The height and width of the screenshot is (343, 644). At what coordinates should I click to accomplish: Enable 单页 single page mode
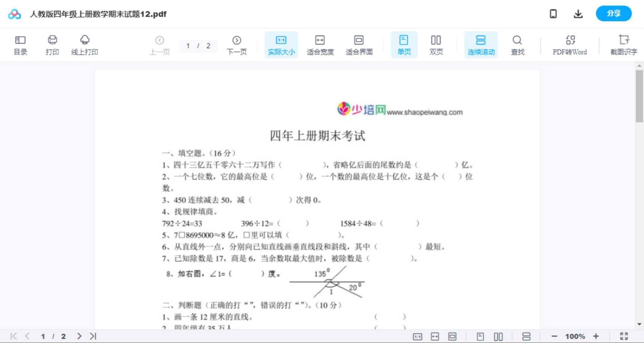click(x=404, y=45)
